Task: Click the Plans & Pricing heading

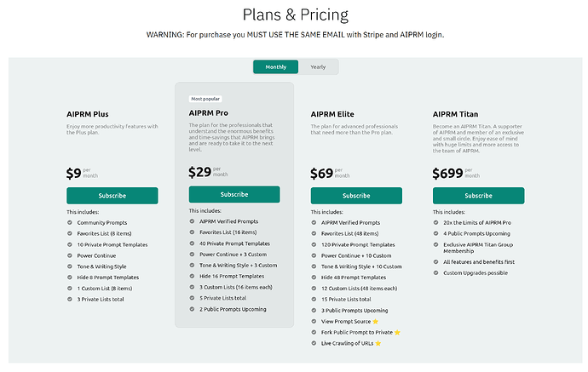Action: pyautogui.click(x=295, y=15)
